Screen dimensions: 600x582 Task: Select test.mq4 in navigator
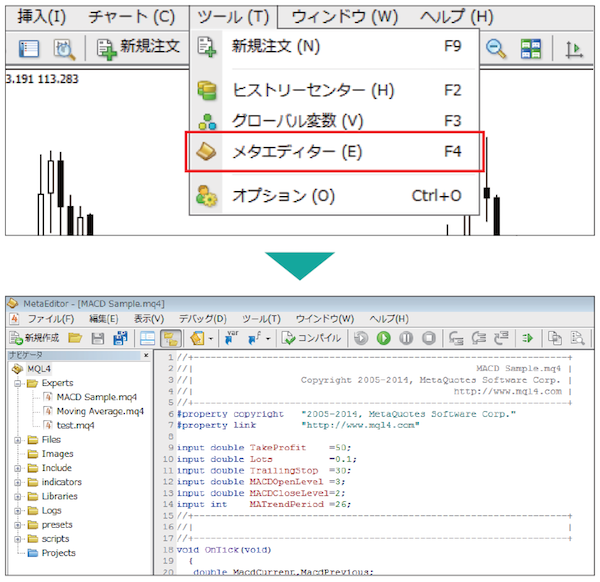75,425
